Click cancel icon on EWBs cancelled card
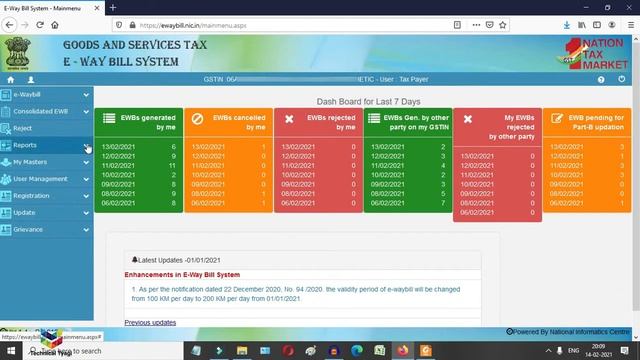The width and height of the screenshot is (640, 360). tap(198, 119)
